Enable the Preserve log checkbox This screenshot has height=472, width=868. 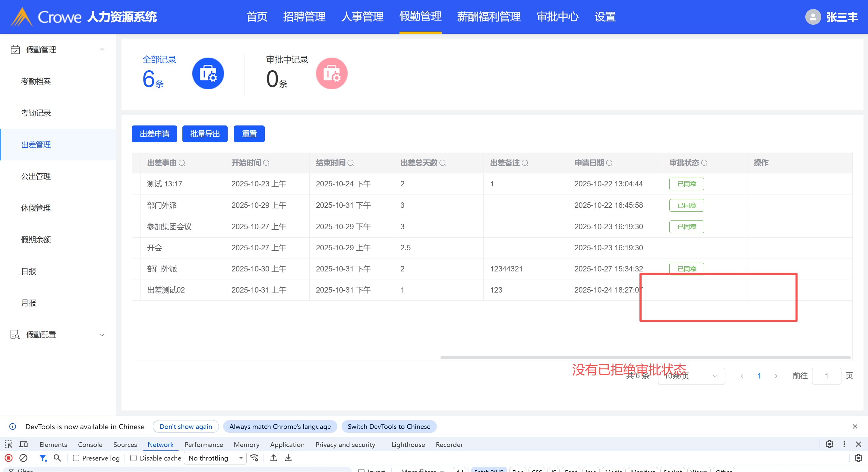point(76,458)
